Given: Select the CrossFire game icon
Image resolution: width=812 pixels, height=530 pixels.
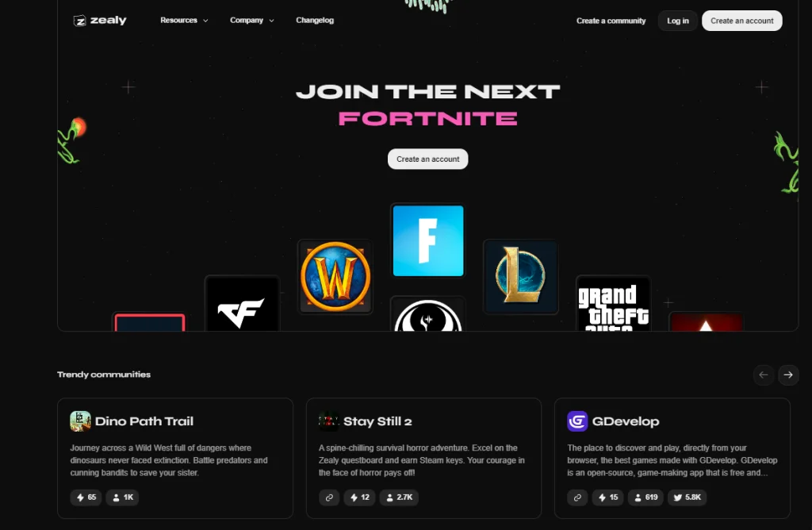Looking at the screenshot, I should pyautogui.click(x=242, y=304).
